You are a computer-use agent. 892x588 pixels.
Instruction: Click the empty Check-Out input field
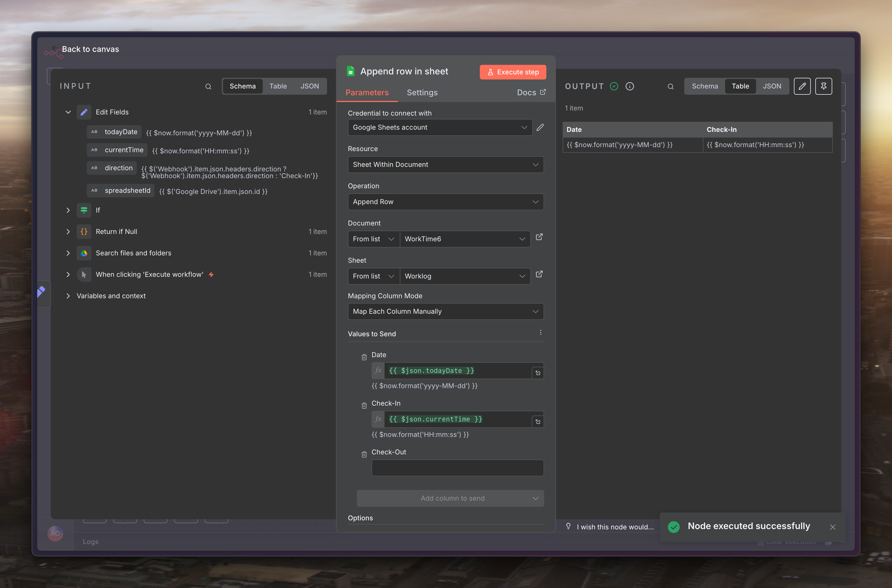(457, 468)
